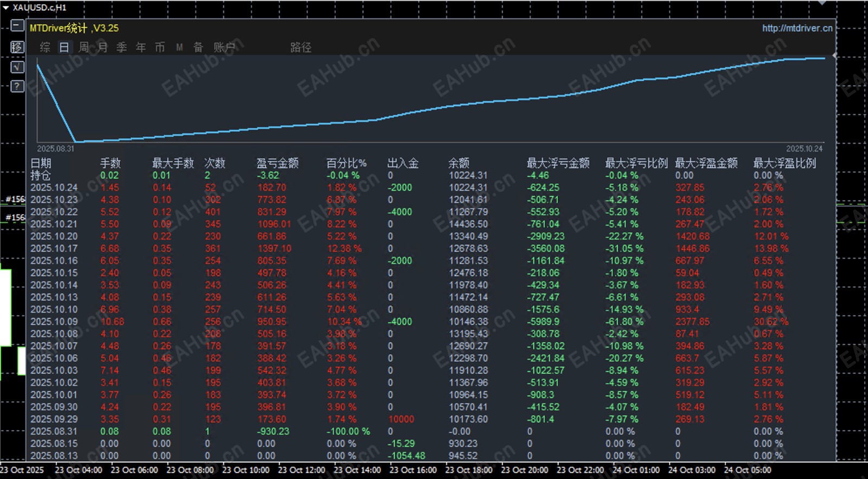Viewport: 868px width, 479px height.
Task: Select the 2025.10.03 date cell
Action: click(x=54, y=371)
